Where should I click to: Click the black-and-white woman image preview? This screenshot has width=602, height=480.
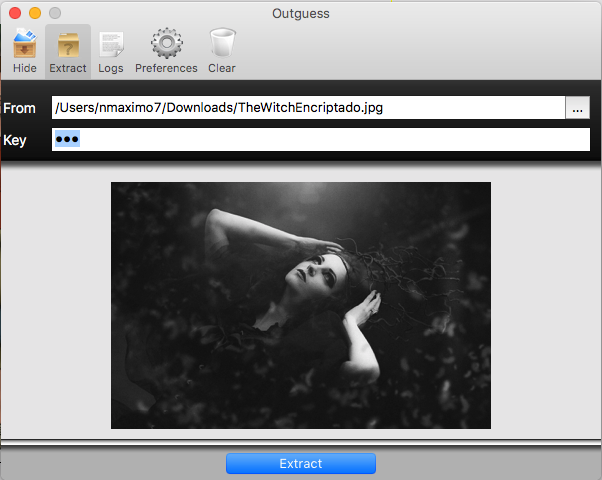point(301,305)
